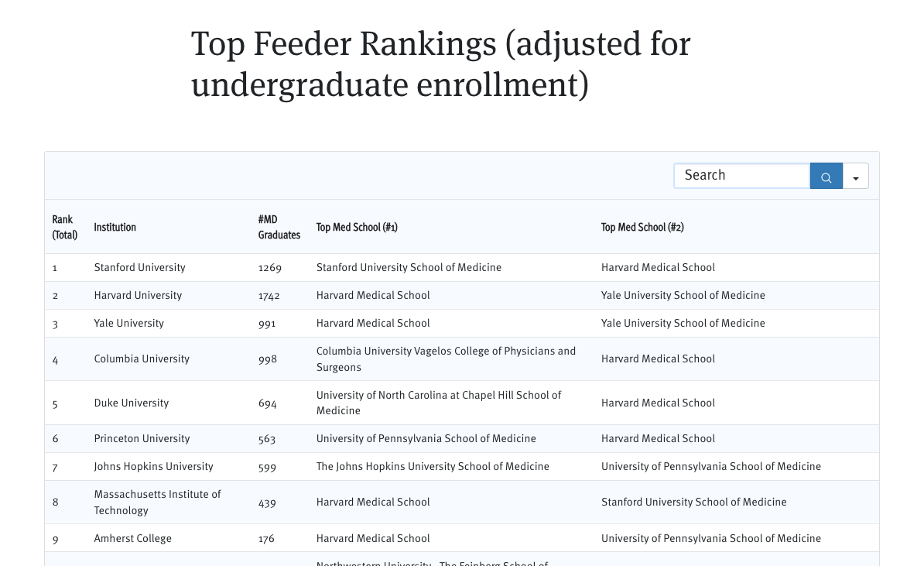Sort by Top Med School (#2) header

coord(642,227)
